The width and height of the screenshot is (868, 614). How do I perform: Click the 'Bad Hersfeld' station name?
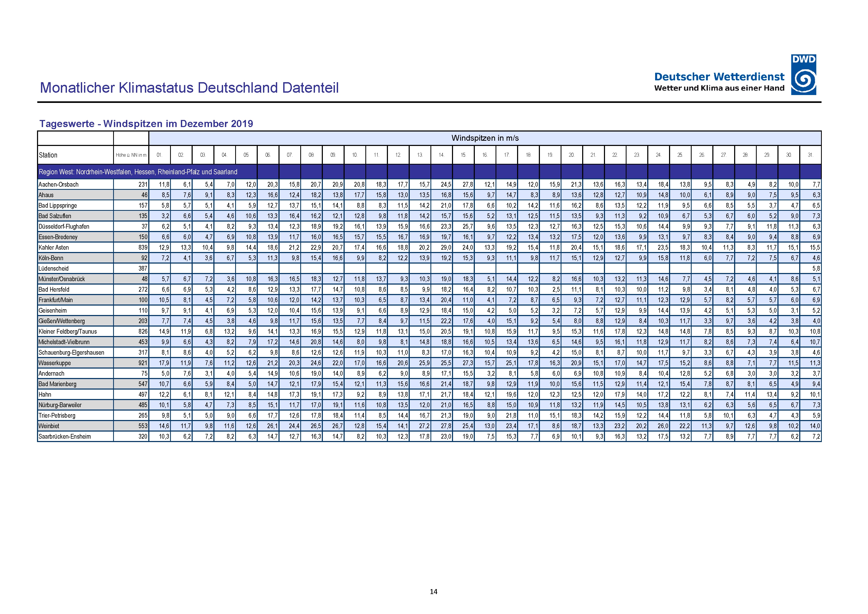coord(54,290)
